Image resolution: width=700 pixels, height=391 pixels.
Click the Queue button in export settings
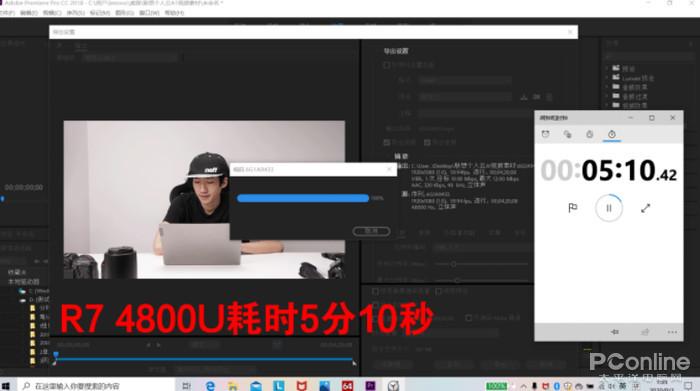point(454,364)
